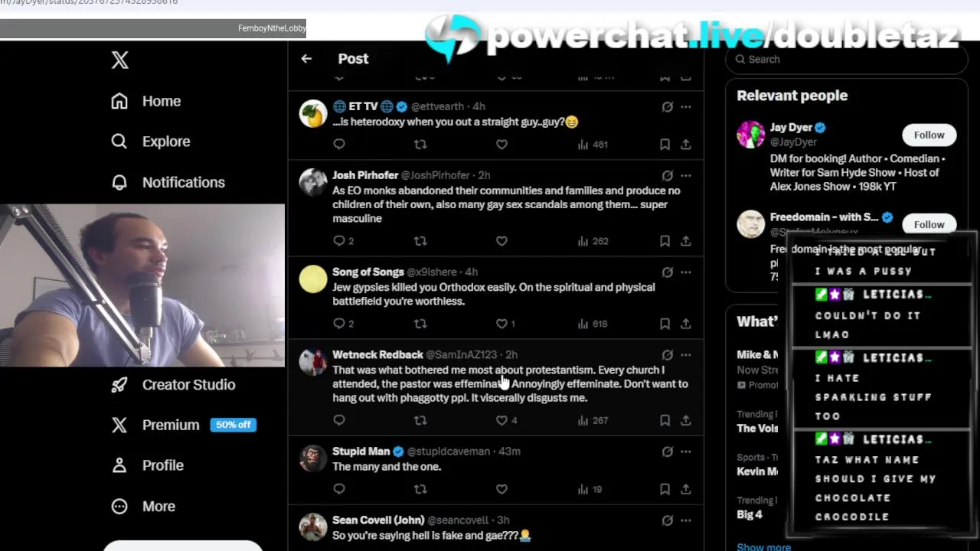980x551 pixels.
Task: Bookmark the Josh Pirhofer reply
Action: point(665,241)
